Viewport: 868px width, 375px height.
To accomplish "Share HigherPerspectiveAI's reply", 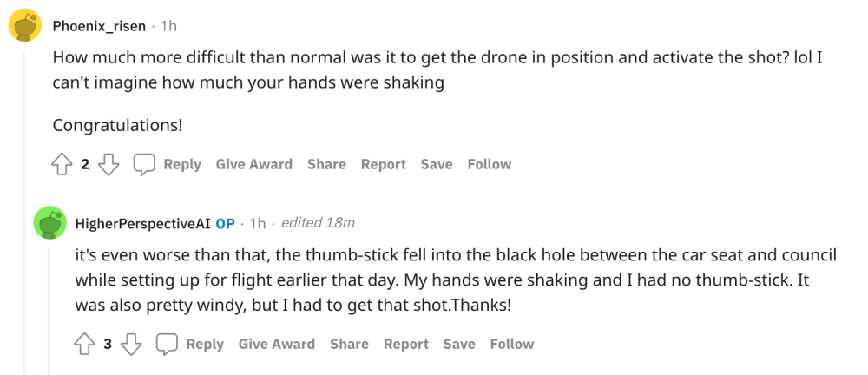I will pos(349,344).
